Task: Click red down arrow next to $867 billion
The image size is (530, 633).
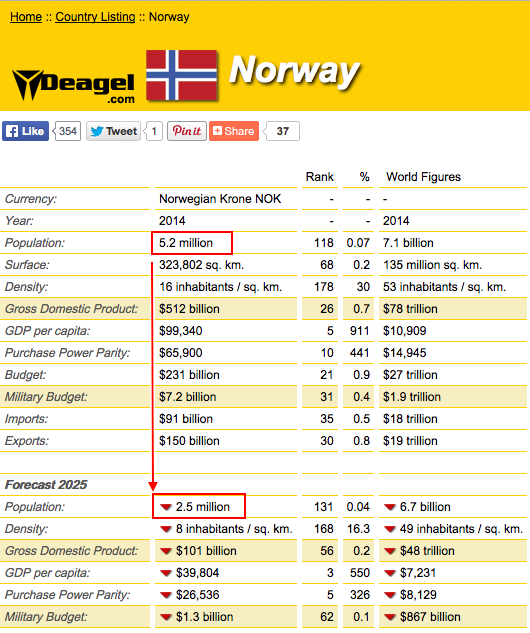Action: [x=390, y=617]
